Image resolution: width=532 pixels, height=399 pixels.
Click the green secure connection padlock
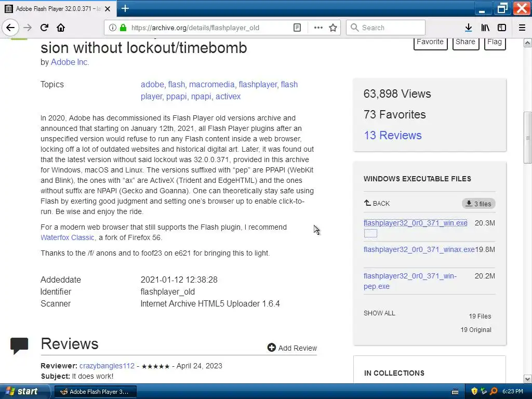[123, 28]
